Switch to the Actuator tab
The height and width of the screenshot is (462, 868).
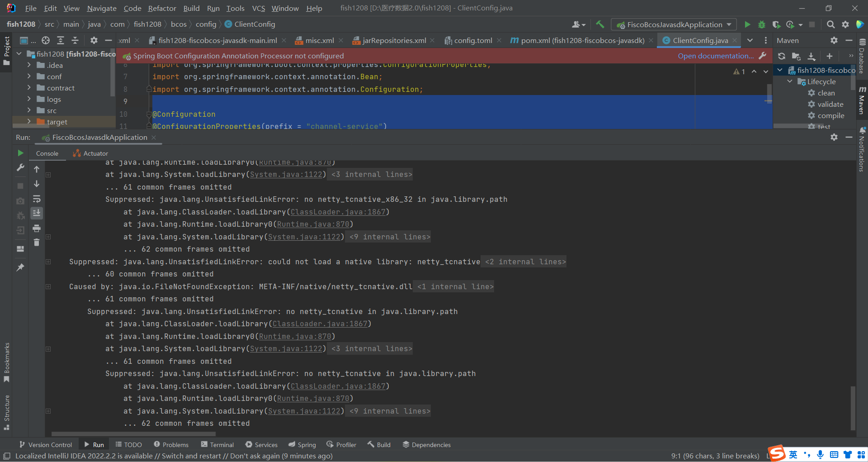point(90,153)
